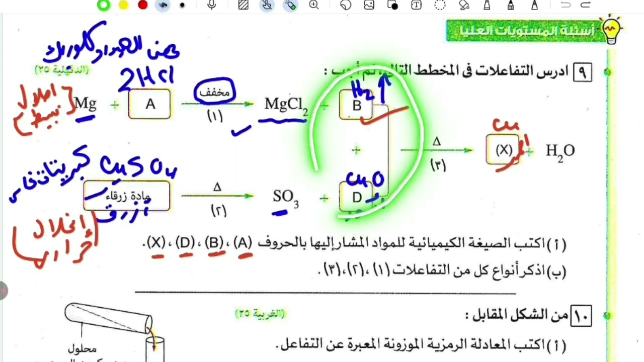Select the yellow pen color
This screenshot has width=644, height=362.
(x=123, y=5)
